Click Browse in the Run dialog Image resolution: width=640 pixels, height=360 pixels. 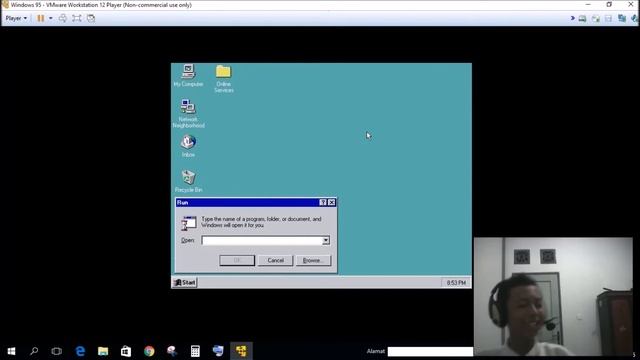tap(313, 260)
